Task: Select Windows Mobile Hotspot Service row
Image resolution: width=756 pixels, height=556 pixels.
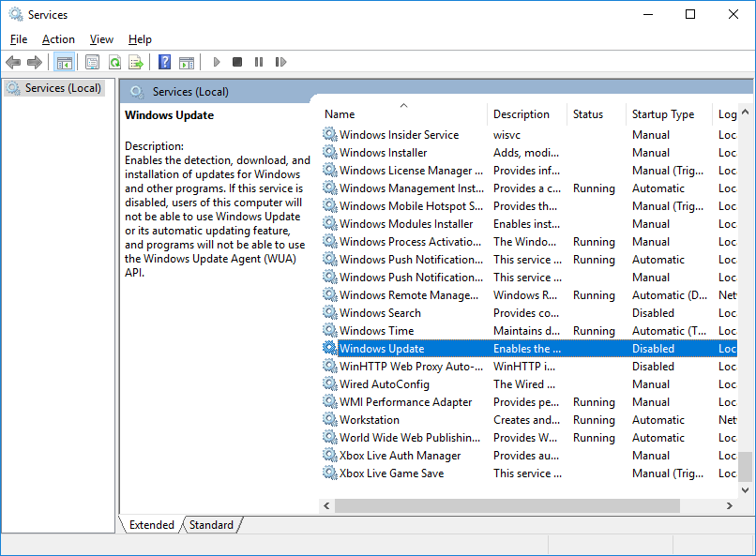Action: coord(528,205)
